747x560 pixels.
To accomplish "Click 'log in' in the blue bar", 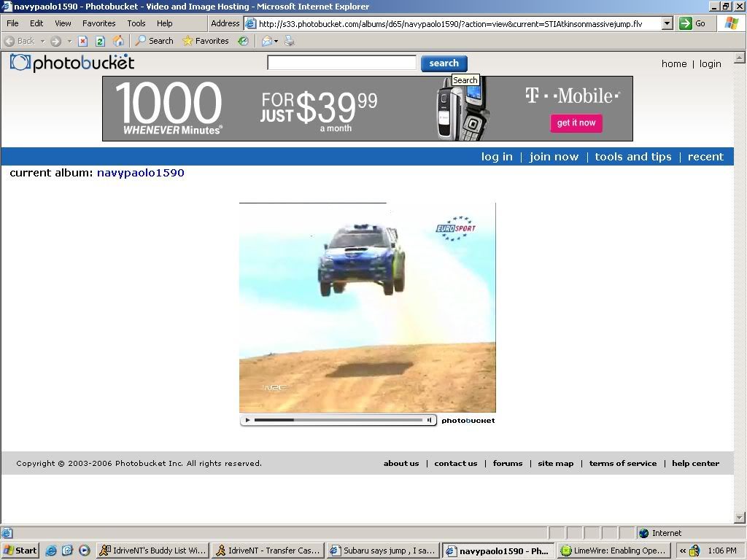I will pyautogui.click(x=497, y=157).
